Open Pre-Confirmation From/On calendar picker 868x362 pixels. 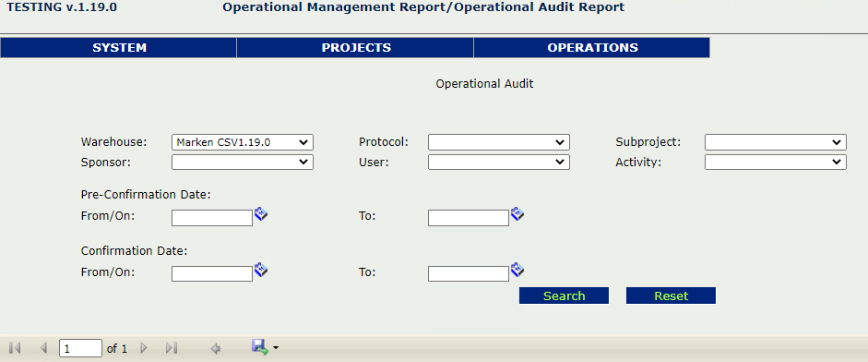tap(261, 213)
